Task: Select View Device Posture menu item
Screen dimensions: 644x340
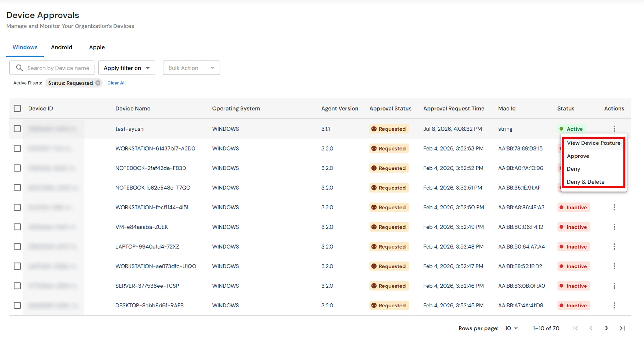Action: (594, 143)
